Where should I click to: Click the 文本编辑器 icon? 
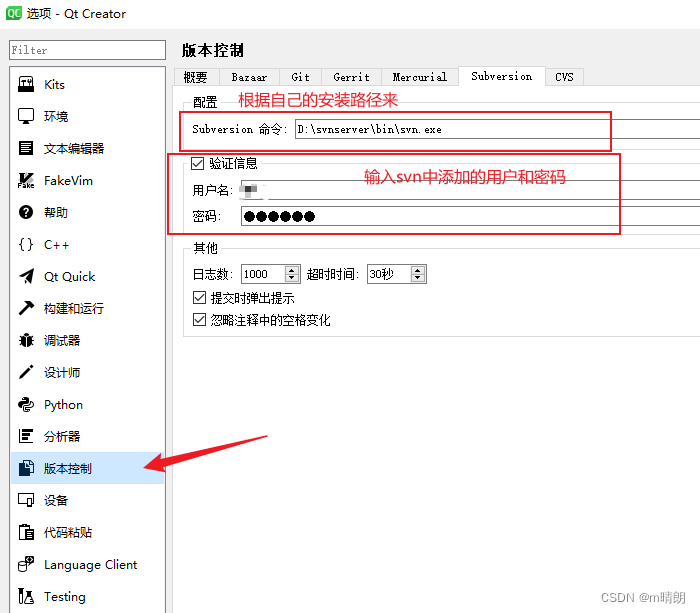coord(26,148)
